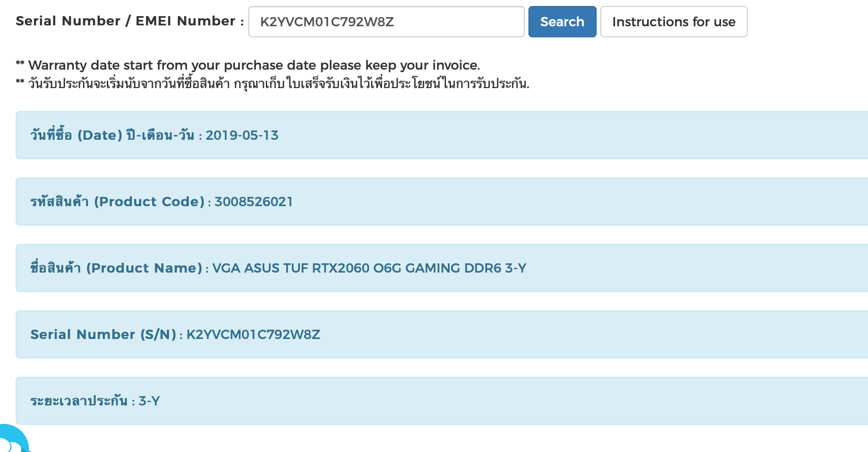868x452 pixels.
Task: Select the purchase date 2019-05-13 row
Action: pos(442,135)
